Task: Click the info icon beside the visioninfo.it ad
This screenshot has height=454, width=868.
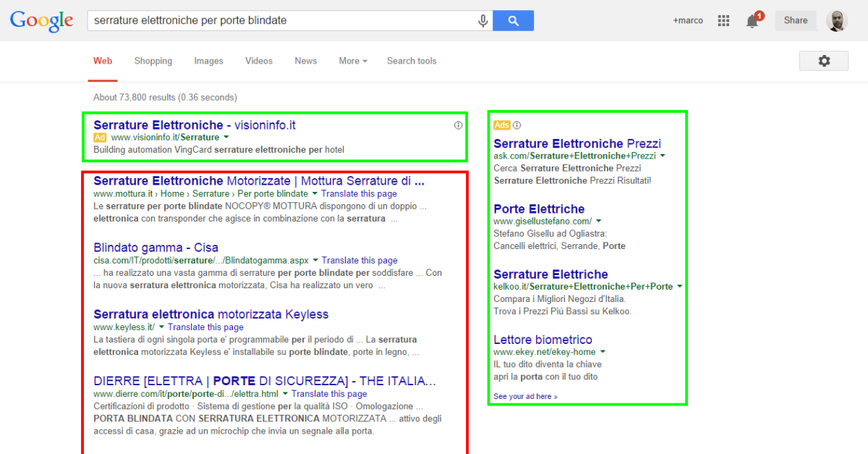Action: (458, 125)
